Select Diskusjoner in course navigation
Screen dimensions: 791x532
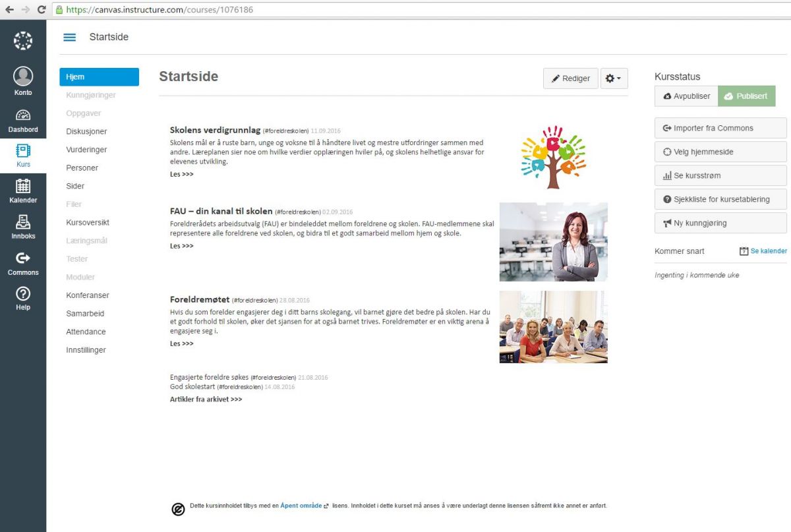point(86,132)
